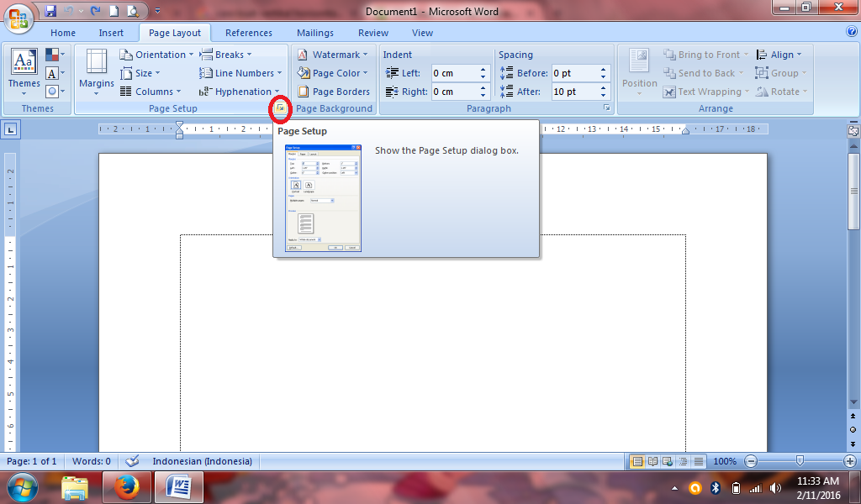Click Spacing Before value field
This screenshot has width=861, height=504.
coord(575,73)
